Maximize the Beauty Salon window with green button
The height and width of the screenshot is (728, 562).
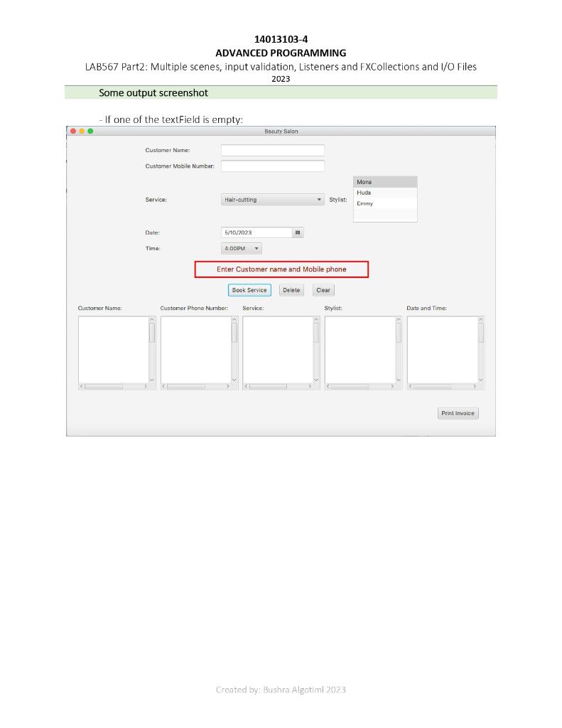point(90,131)
